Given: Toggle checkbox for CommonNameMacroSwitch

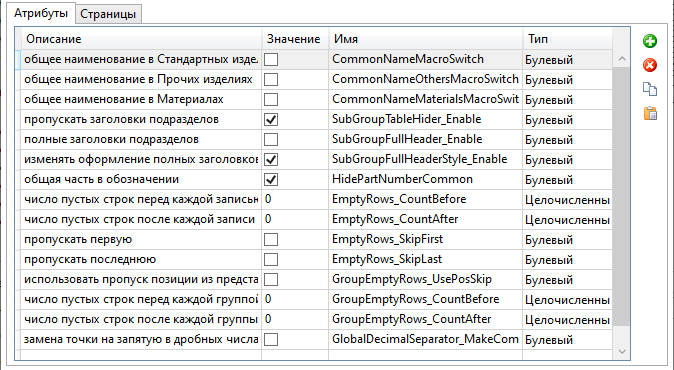Looking at the screenshot, I should (x=271, y=59).
